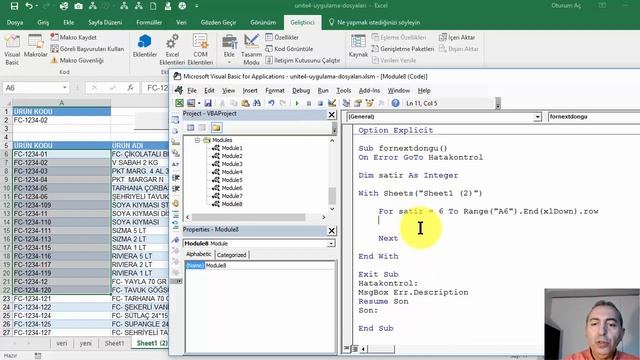Open Makrolar in Excel ribbon
Image resolution: width=640 pixels, height=360 pixels.
coord(36,46)
